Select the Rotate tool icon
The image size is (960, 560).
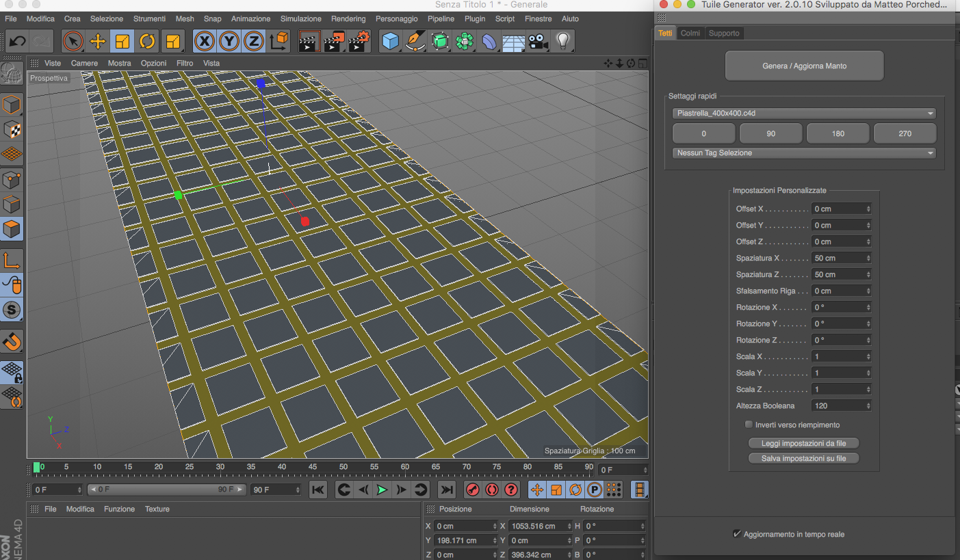[147, 42]
